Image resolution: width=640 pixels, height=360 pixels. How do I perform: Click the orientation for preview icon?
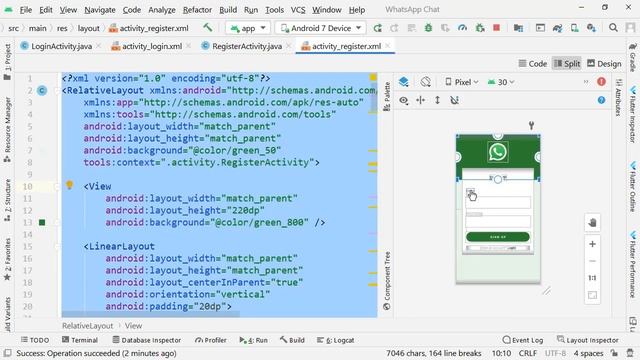425,82
